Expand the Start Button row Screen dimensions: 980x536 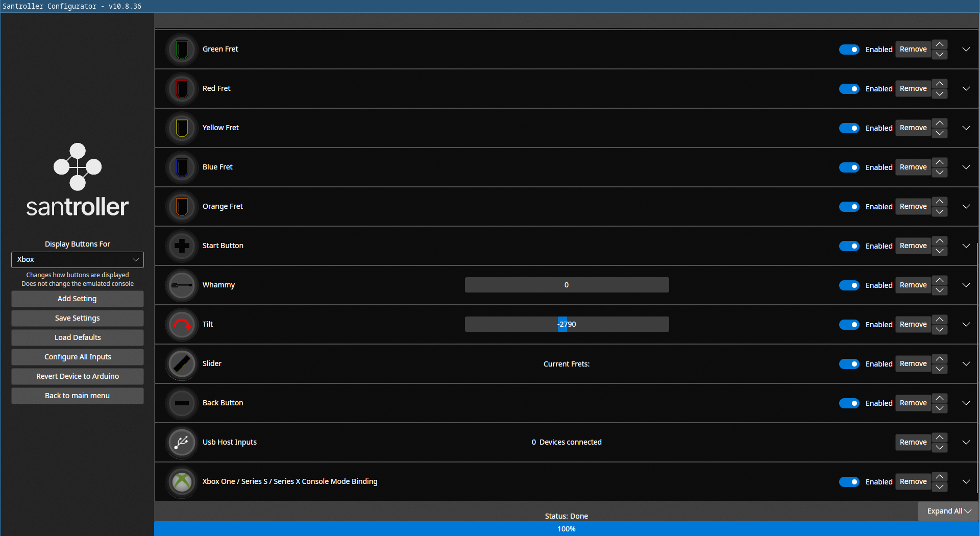[x=966, y=246]
